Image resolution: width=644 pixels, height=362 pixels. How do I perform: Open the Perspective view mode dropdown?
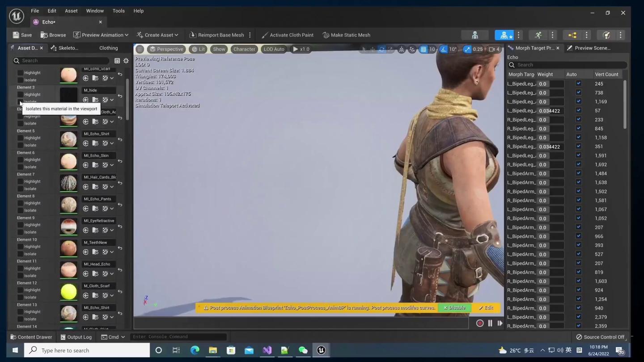[x=166, y=49]
